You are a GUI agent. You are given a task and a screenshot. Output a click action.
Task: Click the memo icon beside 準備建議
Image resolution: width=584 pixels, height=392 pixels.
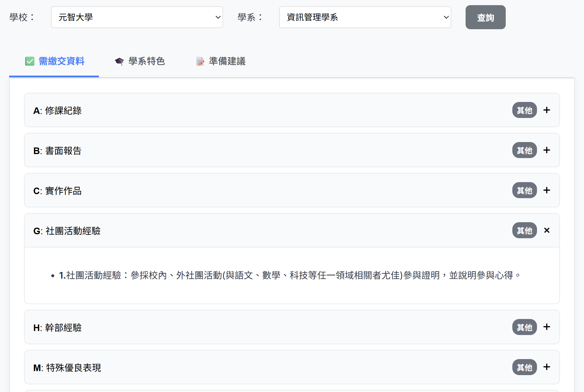point(200,61)
